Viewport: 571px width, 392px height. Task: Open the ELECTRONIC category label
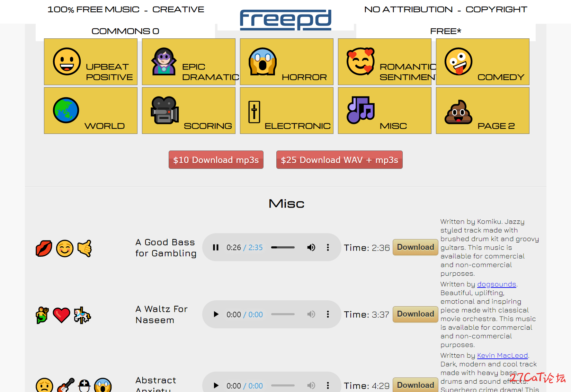click(297, 126)
